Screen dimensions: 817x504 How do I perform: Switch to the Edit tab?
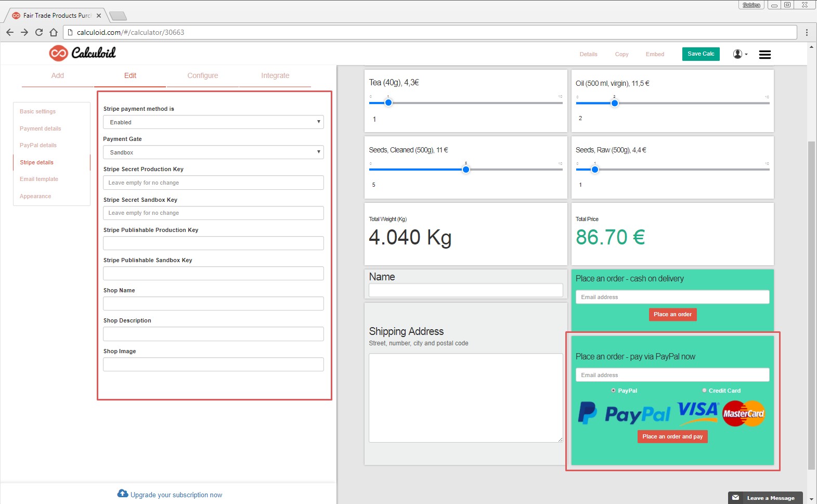coord(130,75)
